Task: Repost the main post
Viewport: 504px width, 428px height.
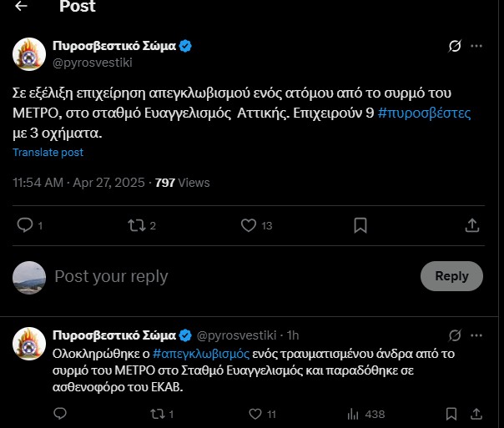Action: tap(137, 225)
